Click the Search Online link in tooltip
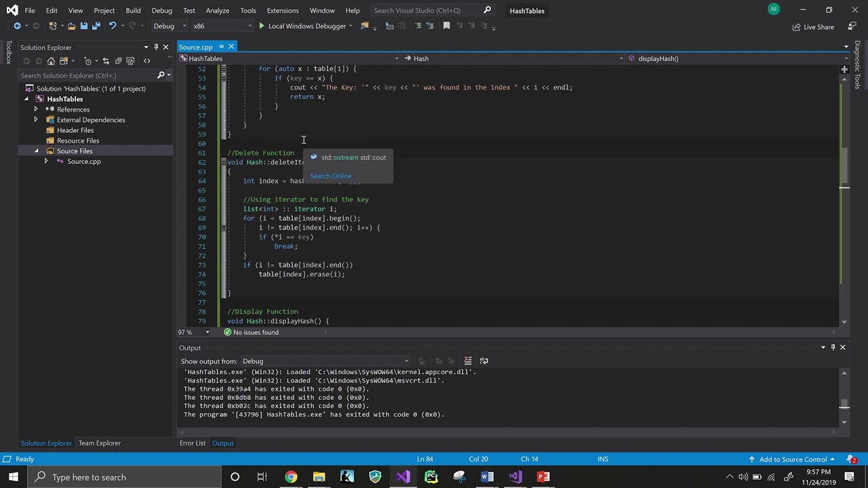Image resolution: width=868 pixels, height=488 pixels. [x=331, y=176]
